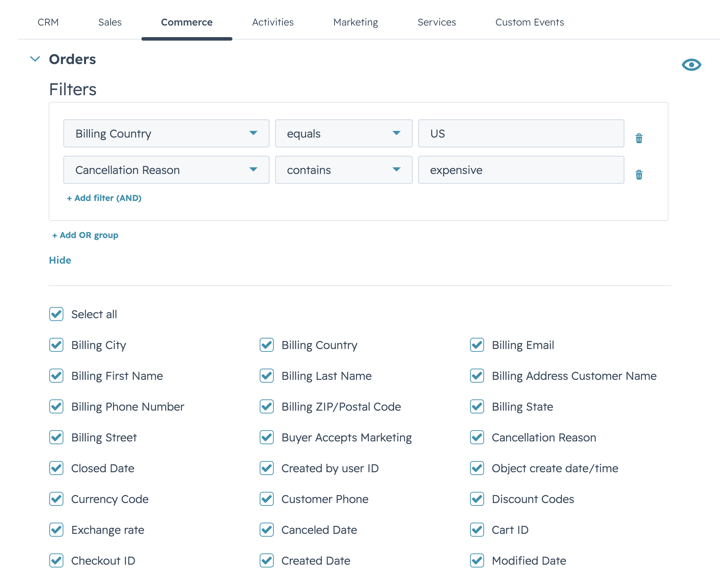Go to the Marketing tab

coord(356,22)
